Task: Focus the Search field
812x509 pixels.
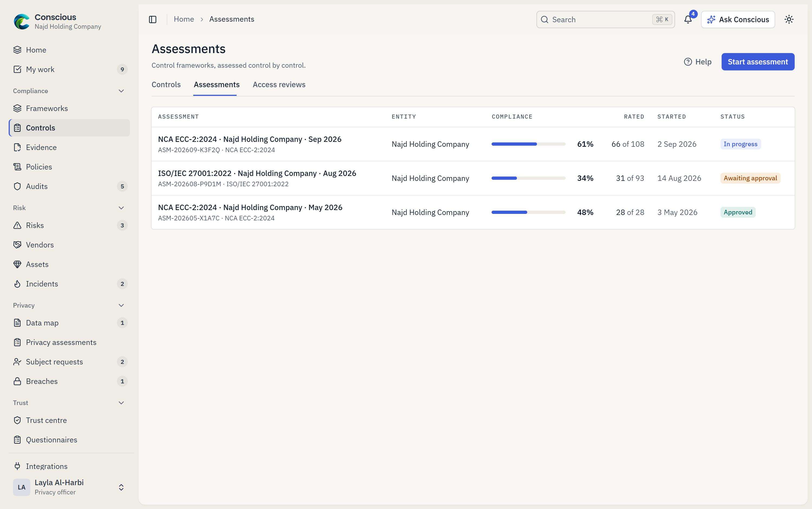Action: tap(605, 19)
